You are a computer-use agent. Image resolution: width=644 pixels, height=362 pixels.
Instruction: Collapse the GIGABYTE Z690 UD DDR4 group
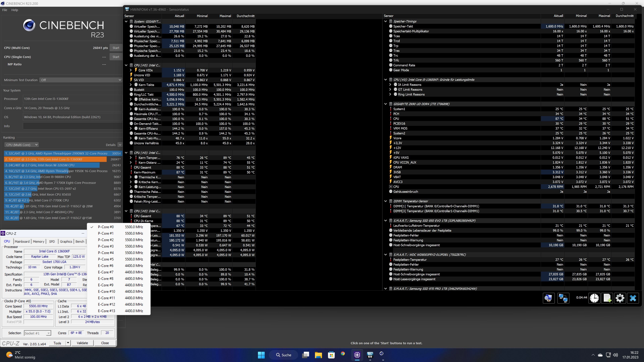(x=386, y=104)
